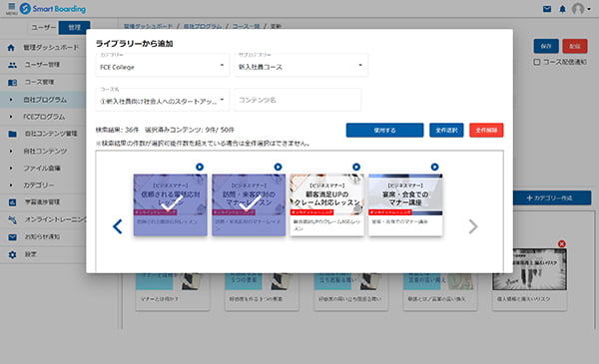Preview 信頼される電話応対レッスン with its play icon
The height and width of the screenshot is (364, 599).
[x=200, y=167]
